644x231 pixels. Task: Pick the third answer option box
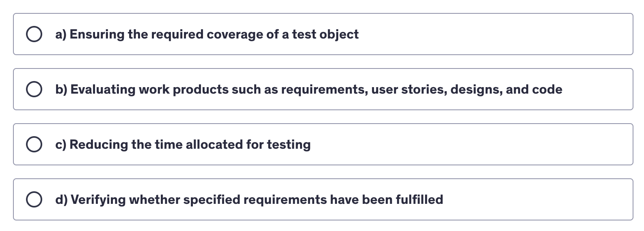pos(323,145)
